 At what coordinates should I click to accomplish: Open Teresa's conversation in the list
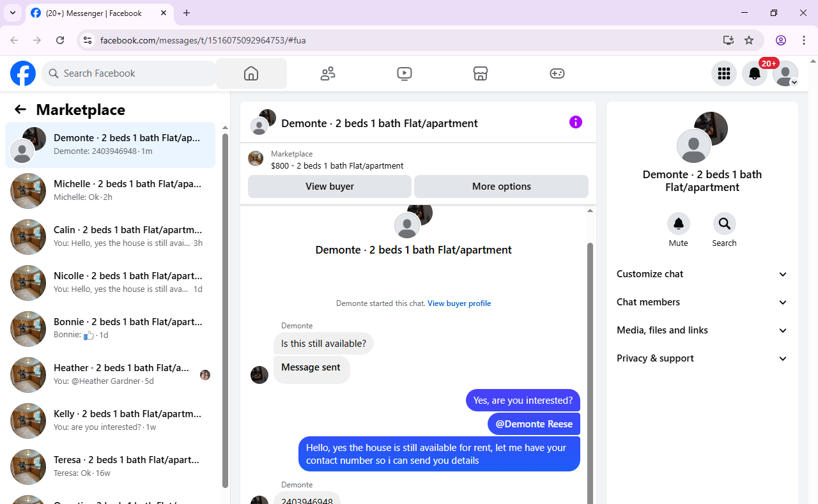[x=111, y=467]
